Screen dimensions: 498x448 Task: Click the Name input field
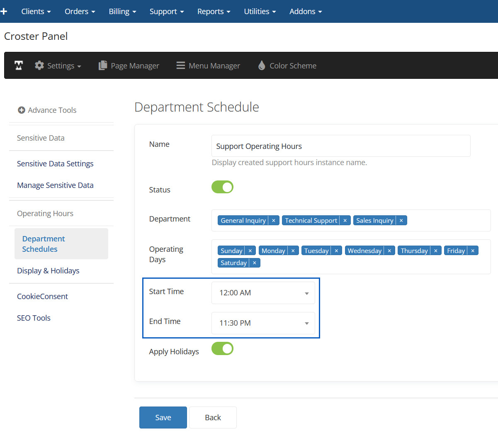[x=340, y=146]
